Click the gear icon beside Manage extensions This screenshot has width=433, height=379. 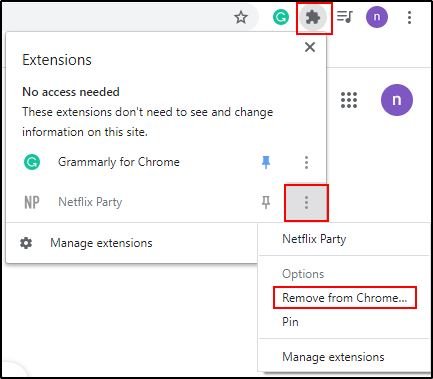26,243
